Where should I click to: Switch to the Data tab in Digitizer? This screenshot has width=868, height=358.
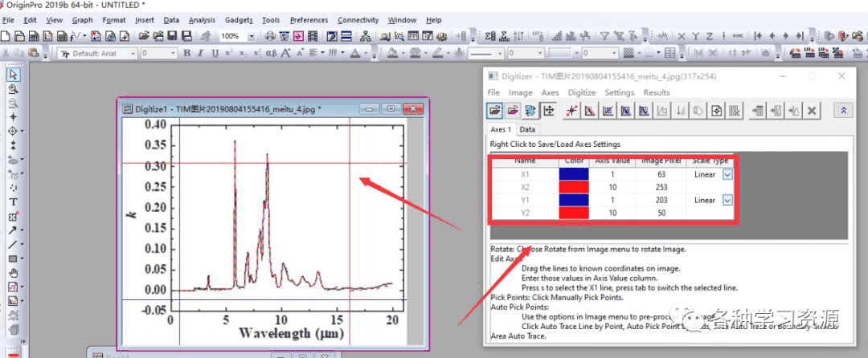[x=527, y=129]
